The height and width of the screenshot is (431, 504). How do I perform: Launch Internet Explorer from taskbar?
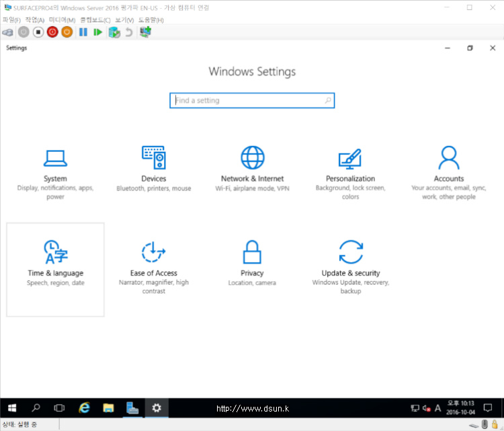[x=84, y=408]
